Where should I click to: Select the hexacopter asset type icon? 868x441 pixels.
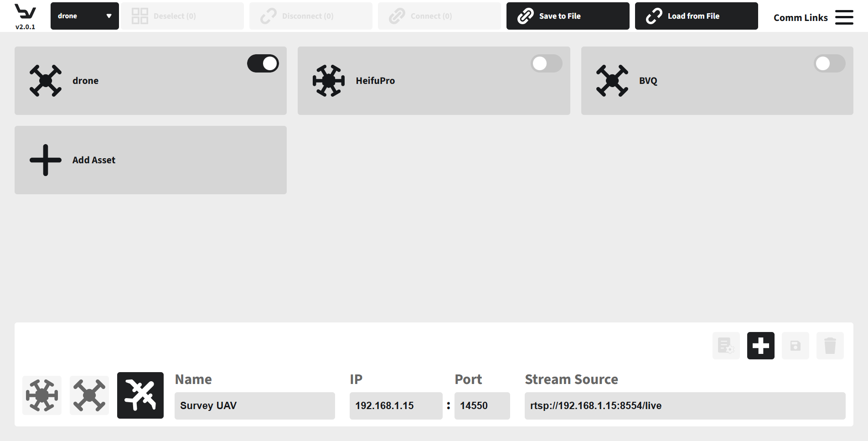(x=42, y=395)
